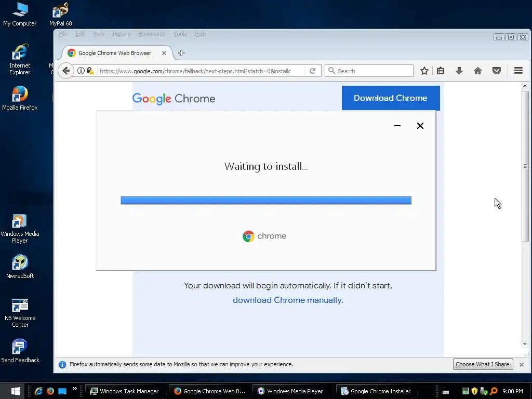
Task: Open Firefox downloads arrow icon
Action: [x=459, y=71]
